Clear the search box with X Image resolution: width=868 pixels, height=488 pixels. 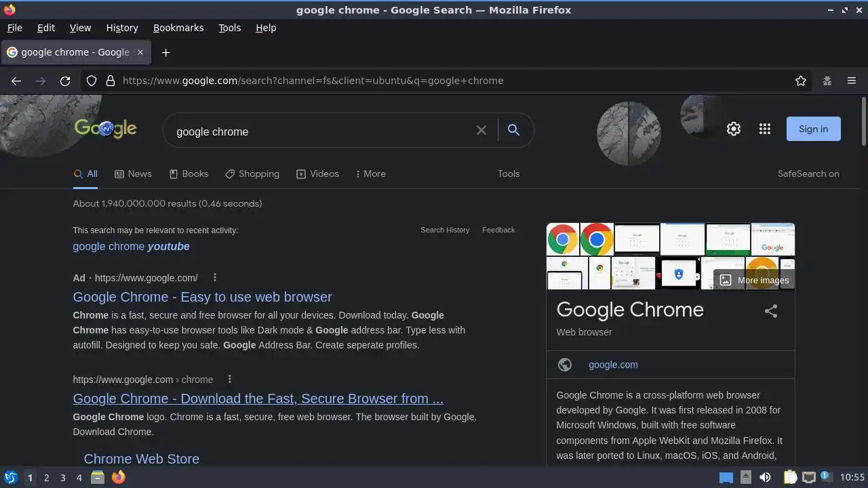click(481, 130)
